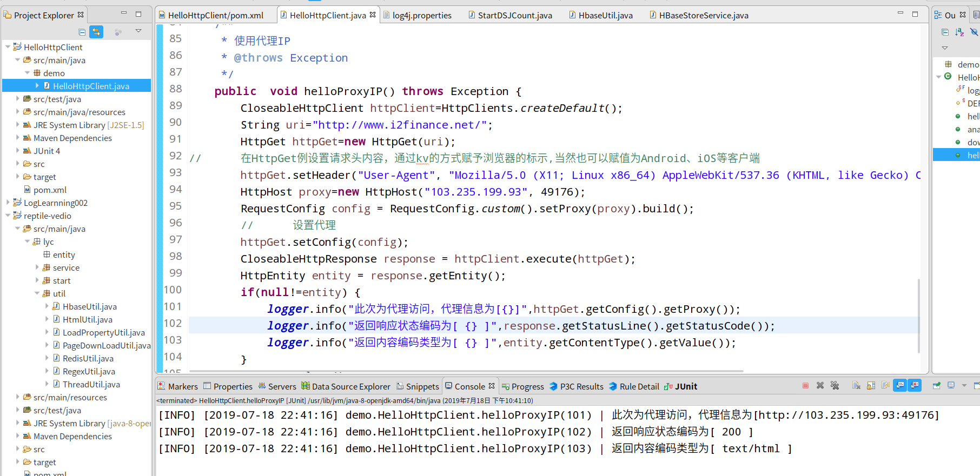Switch to HBaseStoreService.java editor tab

[x=699, y=15]
